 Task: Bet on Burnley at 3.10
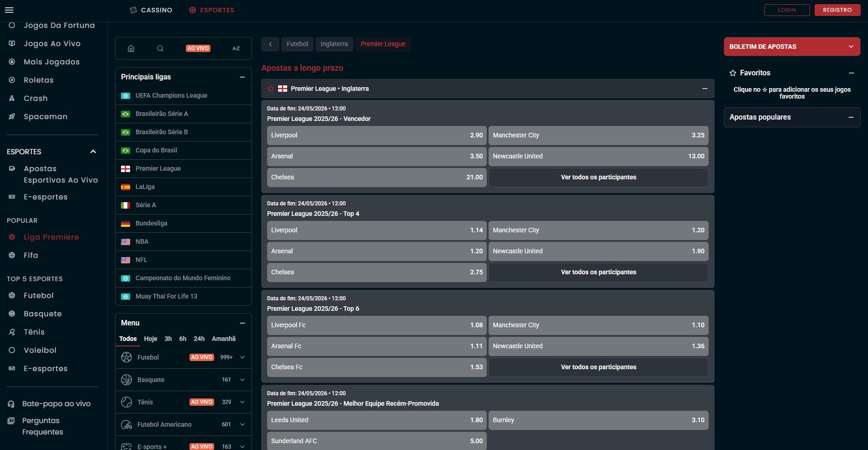pyautogui.click(x=599, y=420)
